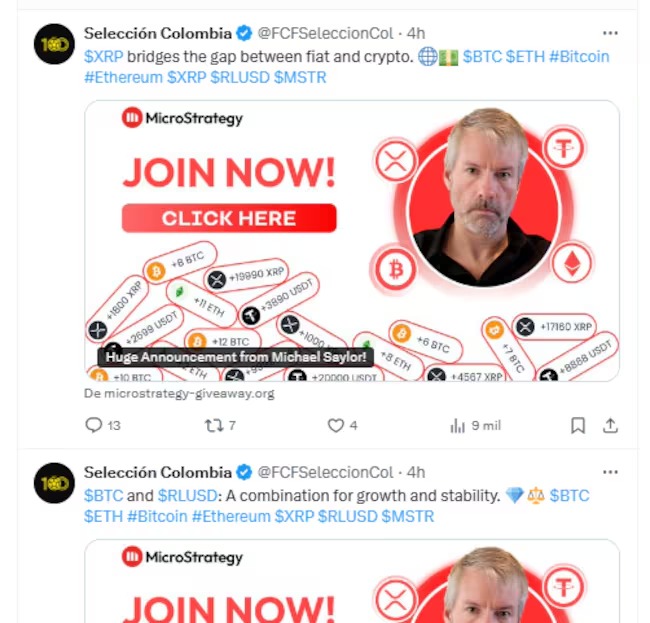Click Selección Colombia name on second tweet
This screenshot has width=650, height=623.
coord(158,472)
